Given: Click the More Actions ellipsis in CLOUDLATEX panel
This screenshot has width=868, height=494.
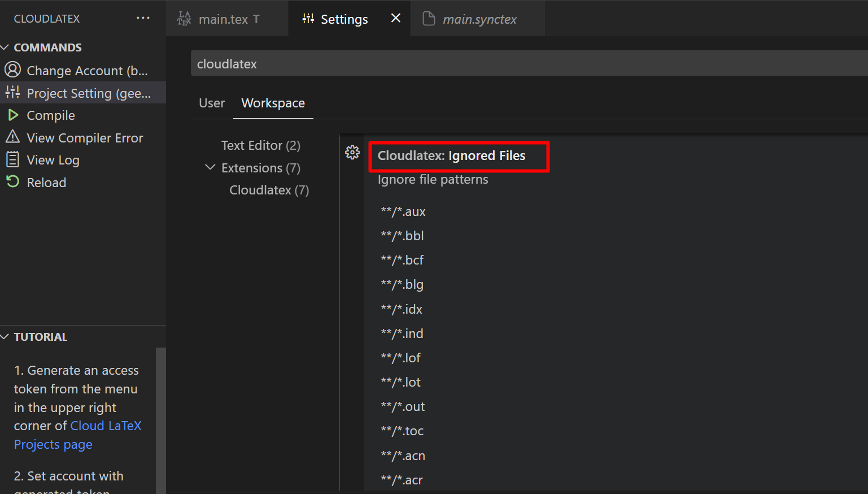Looking at the screenshot, I should pos(143,18).
